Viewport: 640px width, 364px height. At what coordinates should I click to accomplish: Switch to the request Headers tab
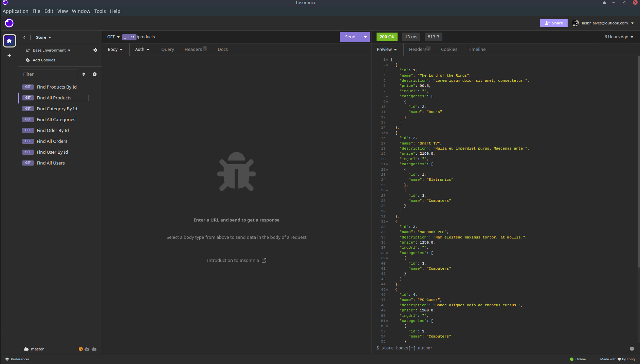point(196,50)
